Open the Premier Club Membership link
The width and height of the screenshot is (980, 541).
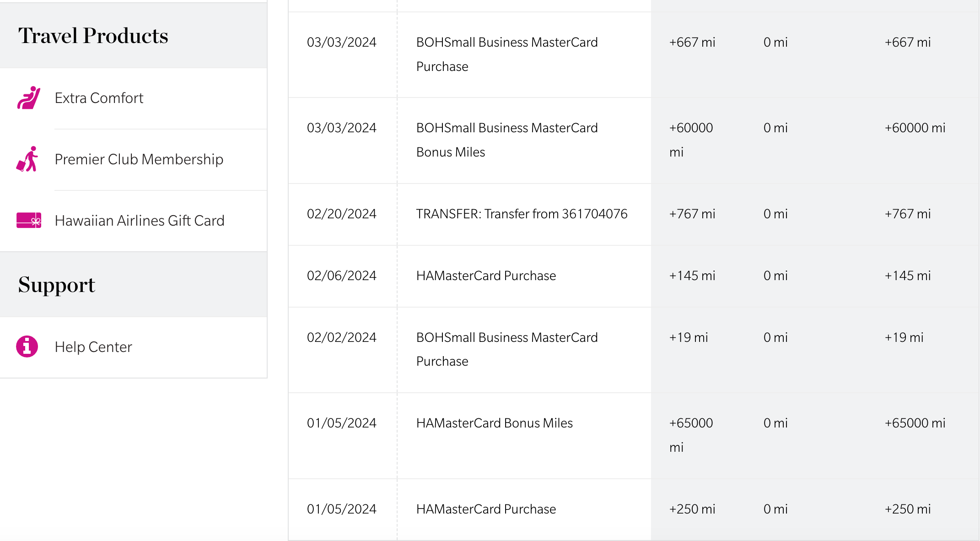tap(139, 159)
